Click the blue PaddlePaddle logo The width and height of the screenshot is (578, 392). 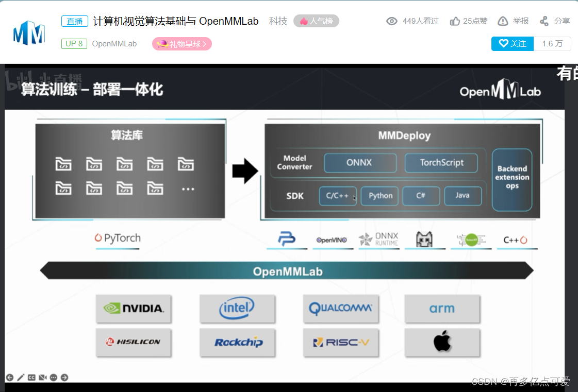(x=286, y=238)
